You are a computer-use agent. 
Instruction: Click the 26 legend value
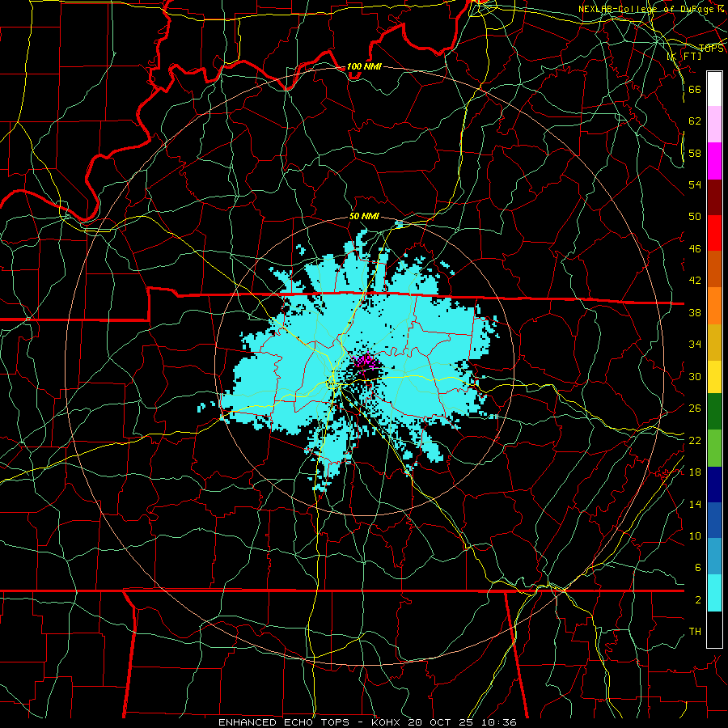tap(695, 408)
